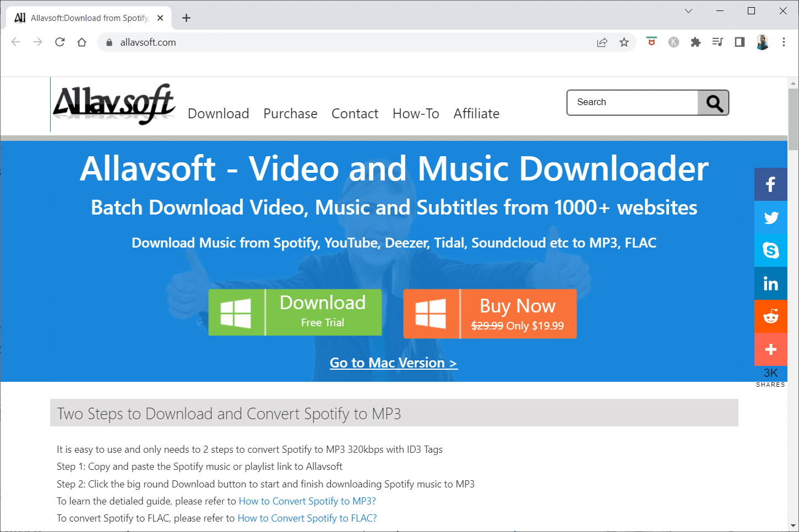The width and height of the screenshot is (799, 532).
Task: Focus the Search input field
Action: (x=633, y=102)
